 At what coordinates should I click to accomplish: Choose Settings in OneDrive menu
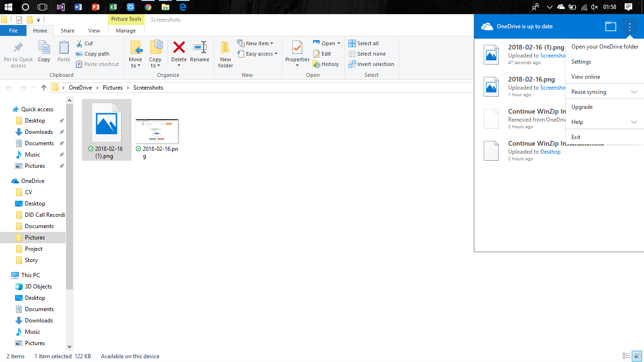pos(605,62)
